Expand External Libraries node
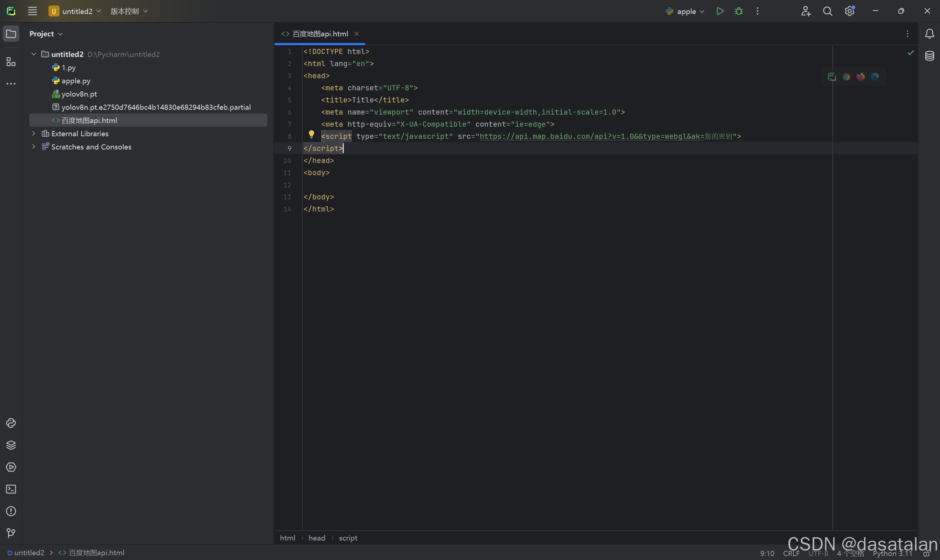The width and height of the screenshot is (940, 560). tap(33, 134)
